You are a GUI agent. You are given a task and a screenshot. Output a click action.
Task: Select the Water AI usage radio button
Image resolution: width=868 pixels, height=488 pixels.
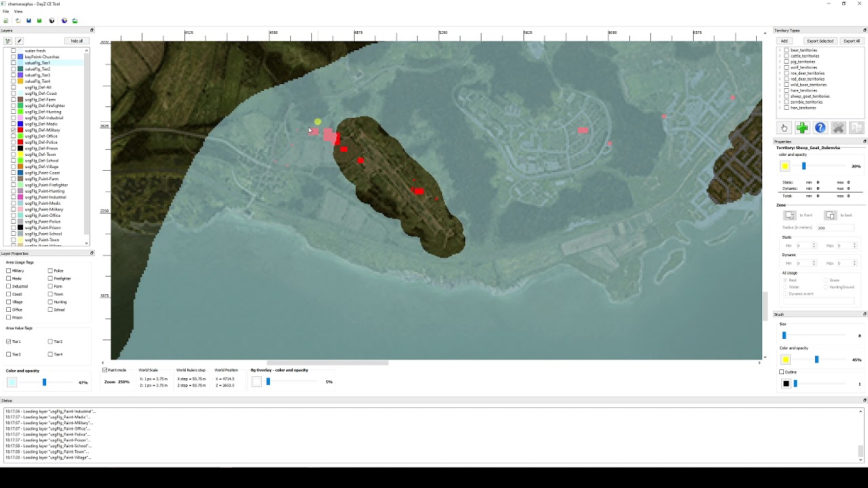[785, 287]
